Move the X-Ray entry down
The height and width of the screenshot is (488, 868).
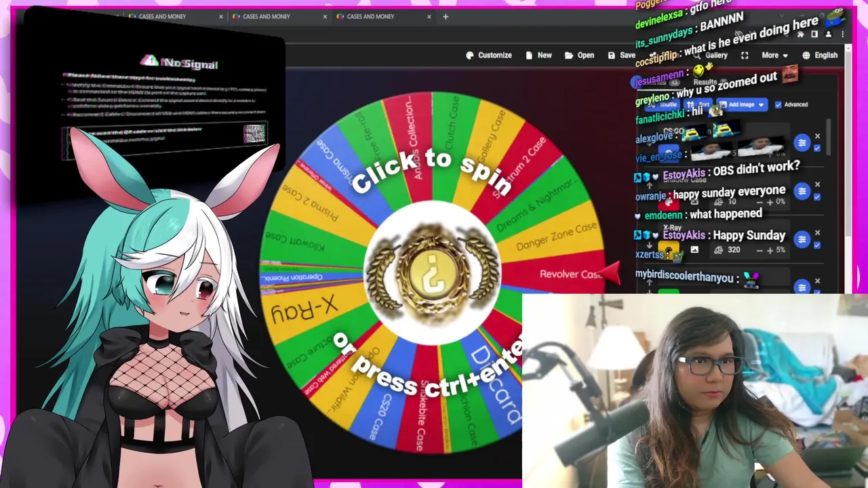coord(649,246)
